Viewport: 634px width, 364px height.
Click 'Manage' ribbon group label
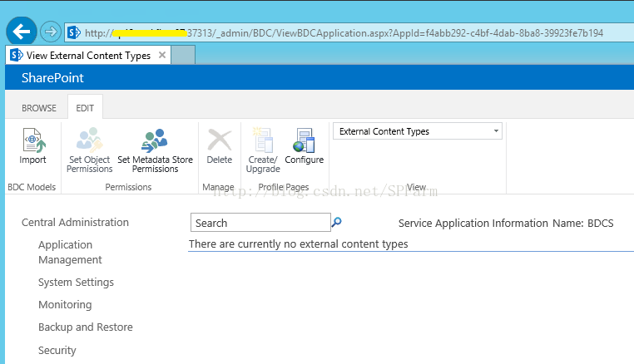click(x=218, y=187)
